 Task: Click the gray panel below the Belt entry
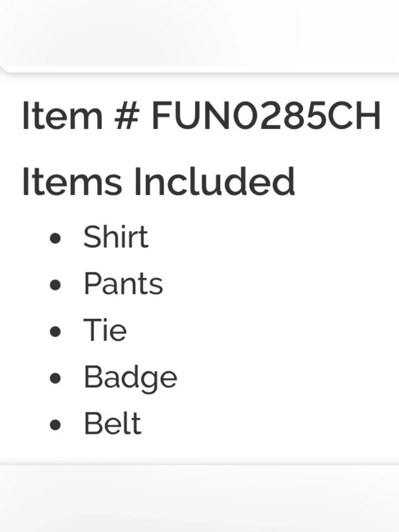pyautogui.click(x=199, y=498)
